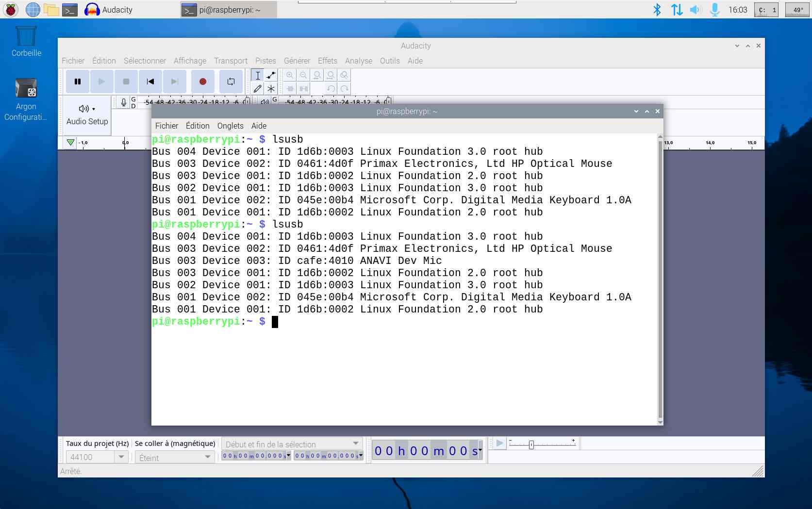Screen dimensions: 812x509
Task: Select the Draw pencil tool
Action: 258,88
